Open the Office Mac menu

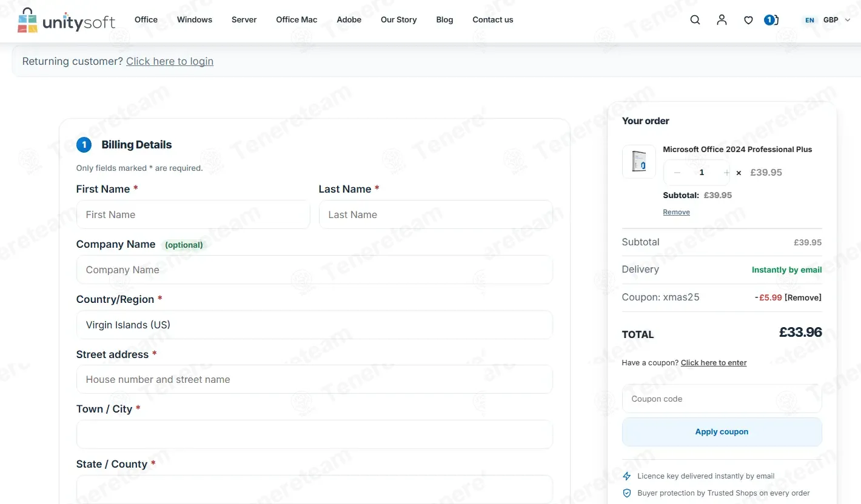pyautogui.click(x=296, y=20)
